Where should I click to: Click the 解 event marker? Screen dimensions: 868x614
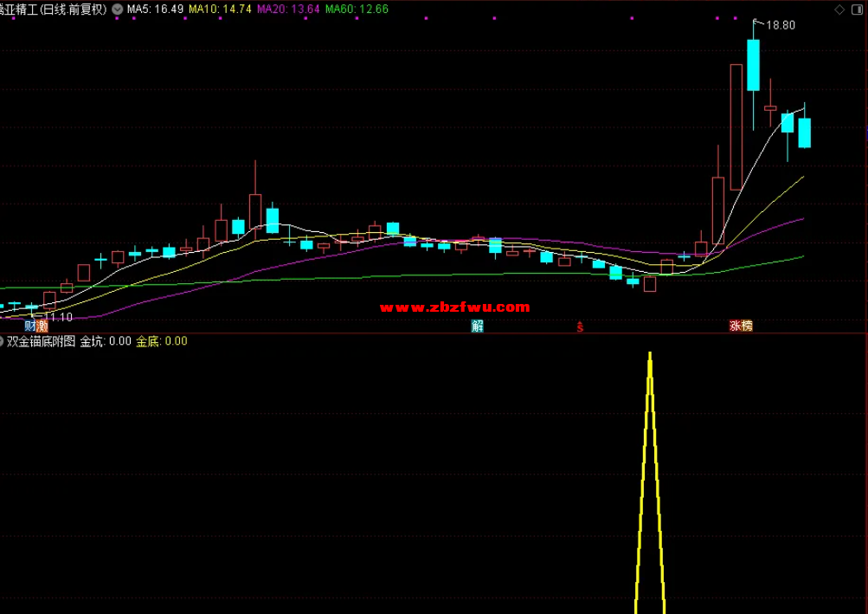click(477, 326)
